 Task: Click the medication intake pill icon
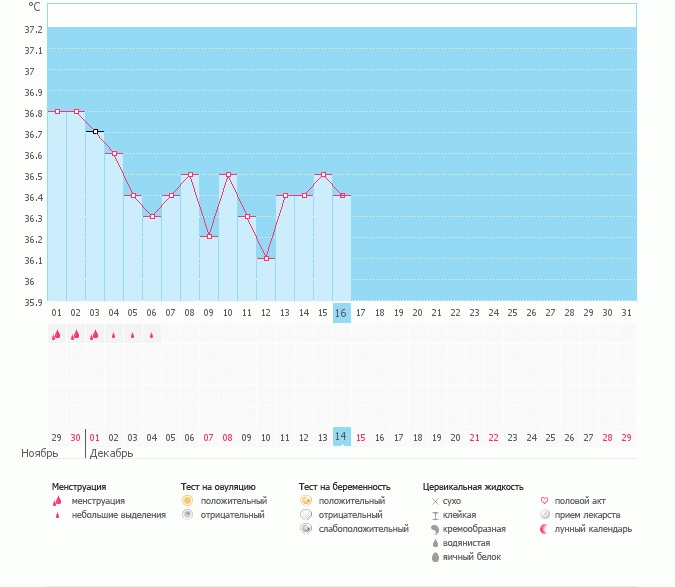pyautogui.click(x=545, y=515)
